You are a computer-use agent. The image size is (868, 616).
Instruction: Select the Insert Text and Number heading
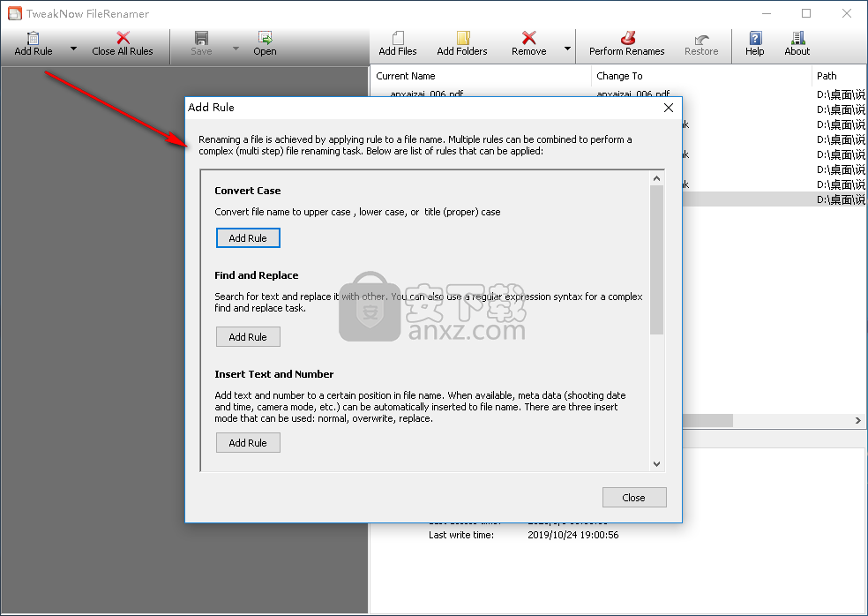click(274, 374)
